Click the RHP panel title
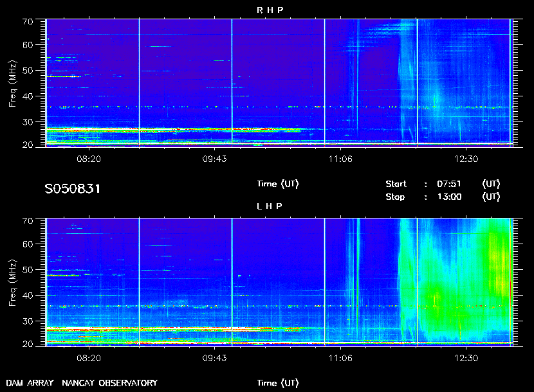This screenshot has width=534, height=392. tap(270, 10)
